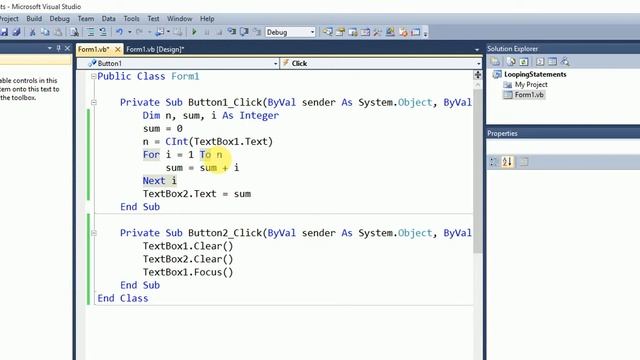Click View Code icon in Solution Explorer

click(x=540, y=62)
